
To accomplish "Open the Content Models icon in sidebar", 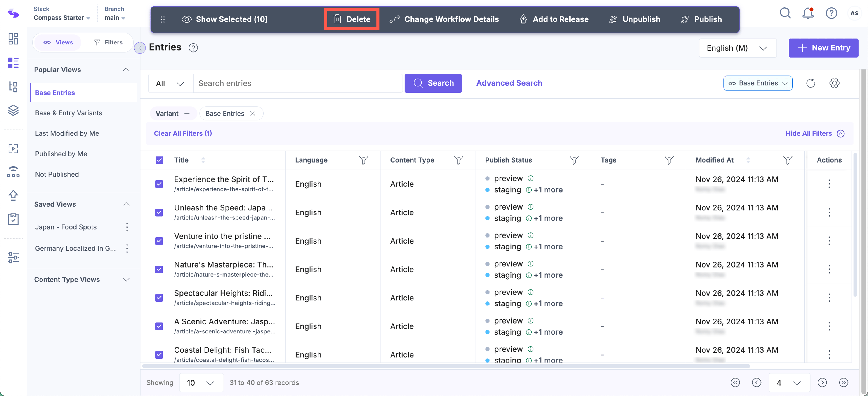I will point(13,86).
